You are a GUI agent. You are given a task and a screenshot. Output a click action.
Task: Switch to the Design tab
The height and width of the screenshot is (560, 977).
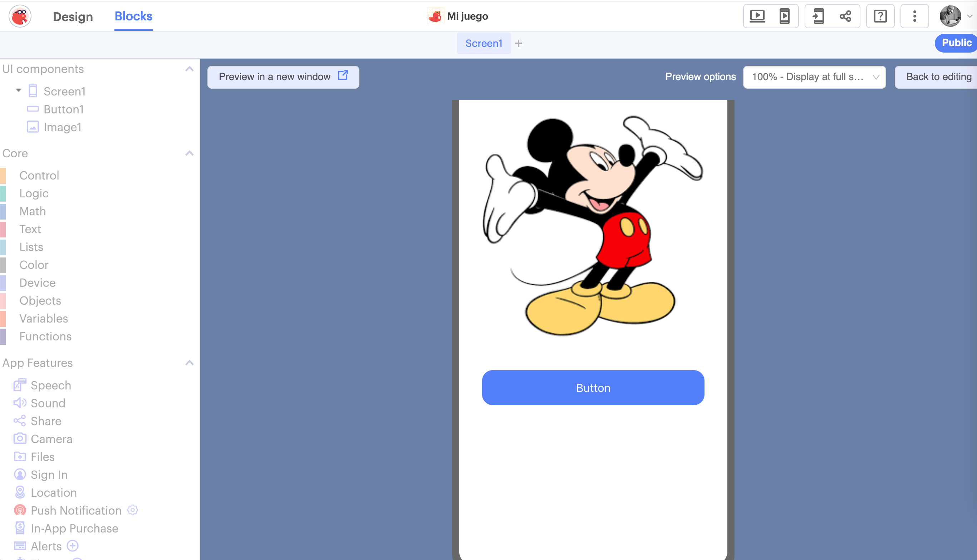(x=73, y=16)
